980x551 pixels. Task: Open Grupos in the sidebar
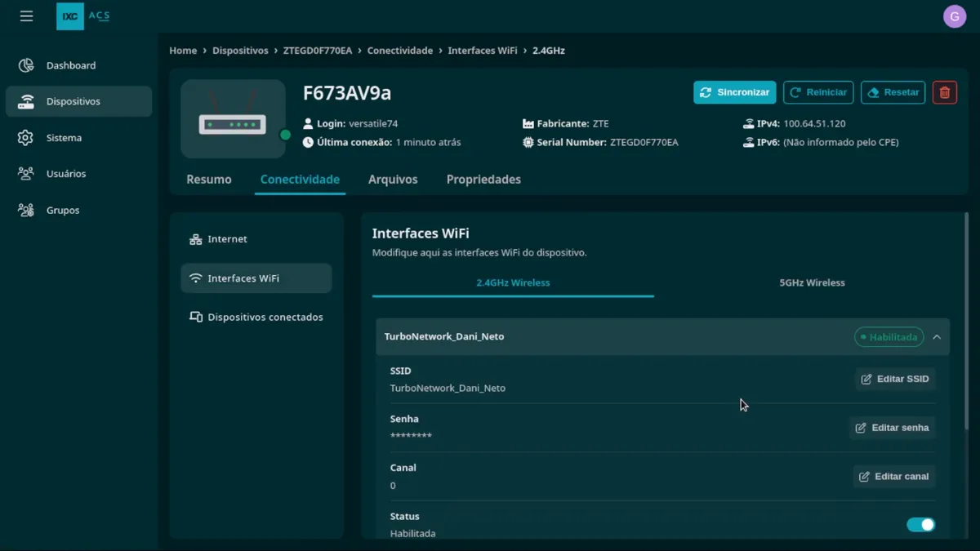(x=78, y=211)
